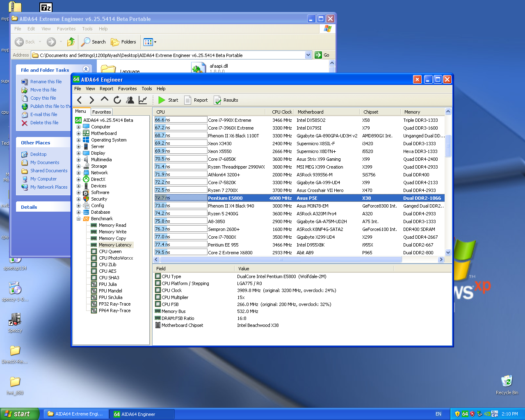Refresh the AIDA64 benchmark page
The width and height of the screenshot is (525, 420).
(117, 100)
